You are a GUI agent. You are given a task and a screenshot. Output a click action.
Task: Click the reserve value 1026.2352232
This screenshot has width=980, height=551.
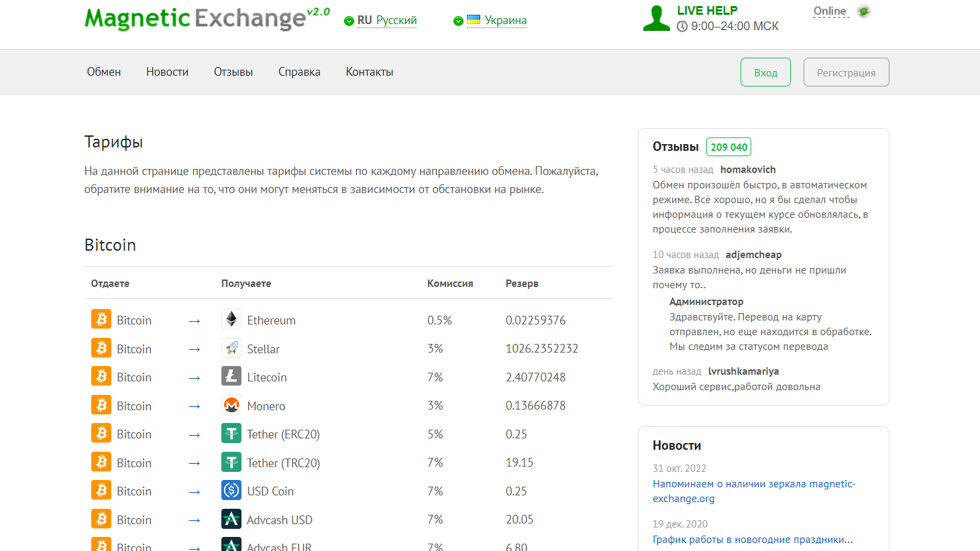pos(542,349)
